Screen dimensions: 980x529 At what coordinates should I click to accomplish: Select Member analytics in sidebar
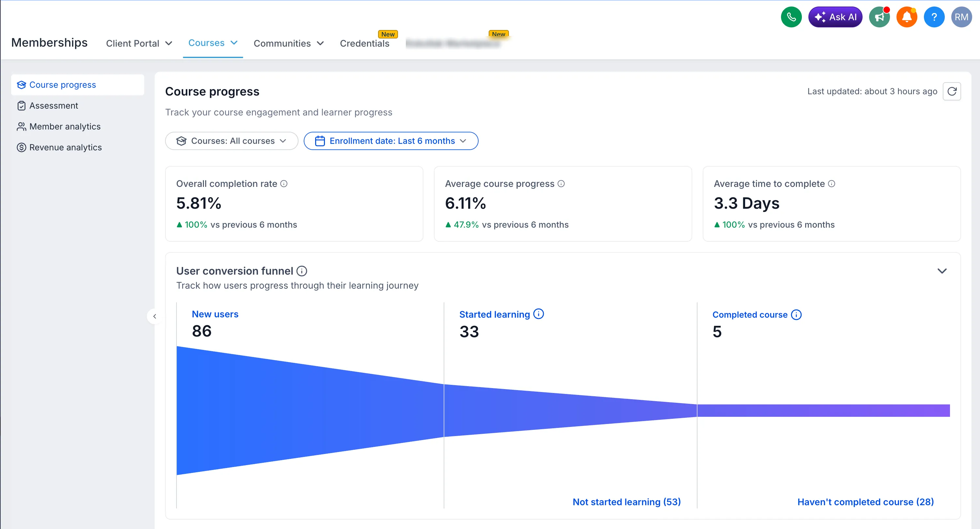point(78,127)
